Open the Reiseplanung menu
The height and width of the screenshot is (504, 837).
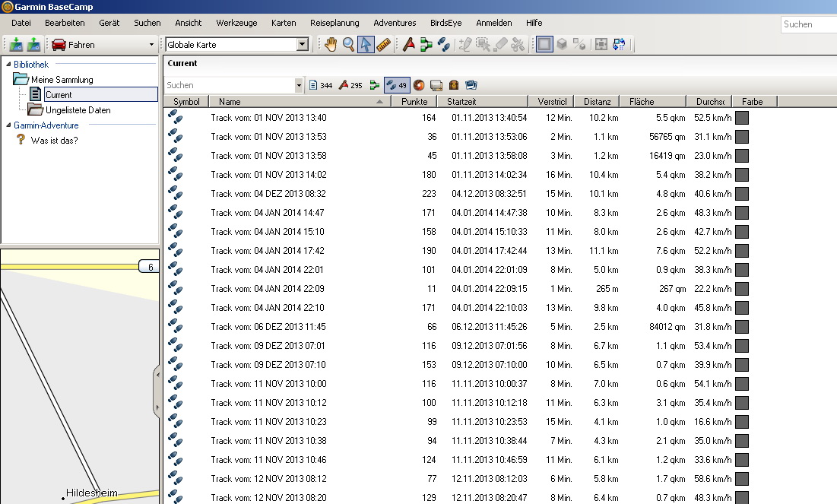tap(334, 24)
